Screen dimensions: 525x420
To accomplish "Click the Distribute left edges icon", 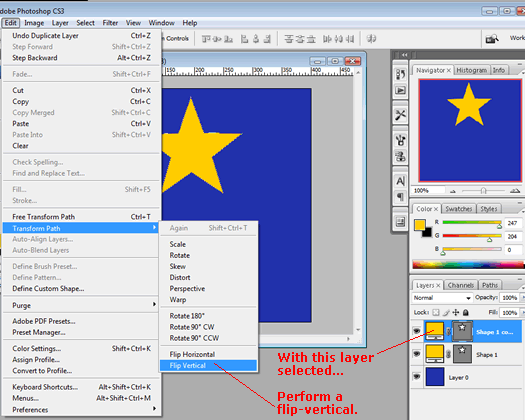I will [x=327, y=39].
